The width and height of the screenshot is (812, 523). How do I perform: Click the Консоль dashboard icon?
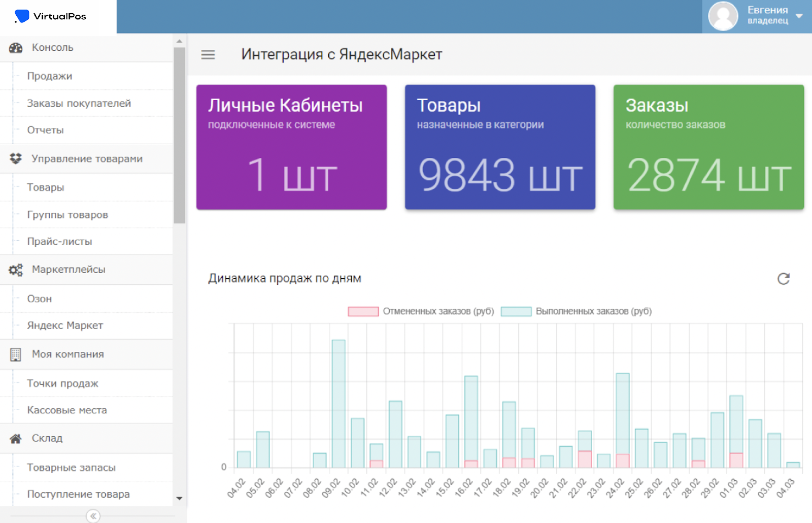pos(16,48)
